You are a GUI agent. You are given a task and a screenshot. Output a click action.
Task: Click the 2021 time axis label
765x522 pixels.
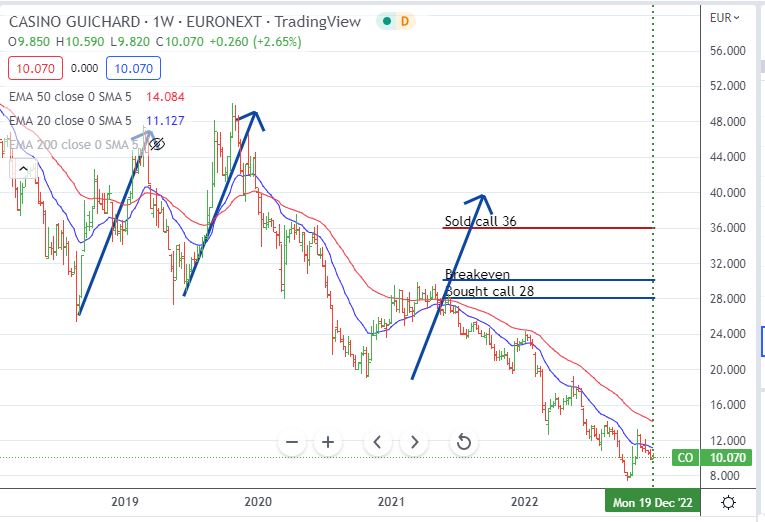pyautogui.click(x=391, y=502)
